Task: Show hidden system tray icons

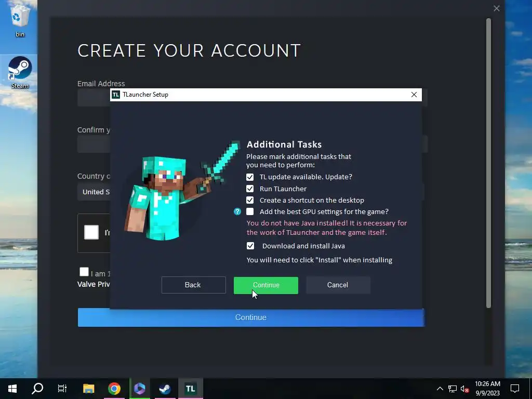Action: (x=440, y=389)
